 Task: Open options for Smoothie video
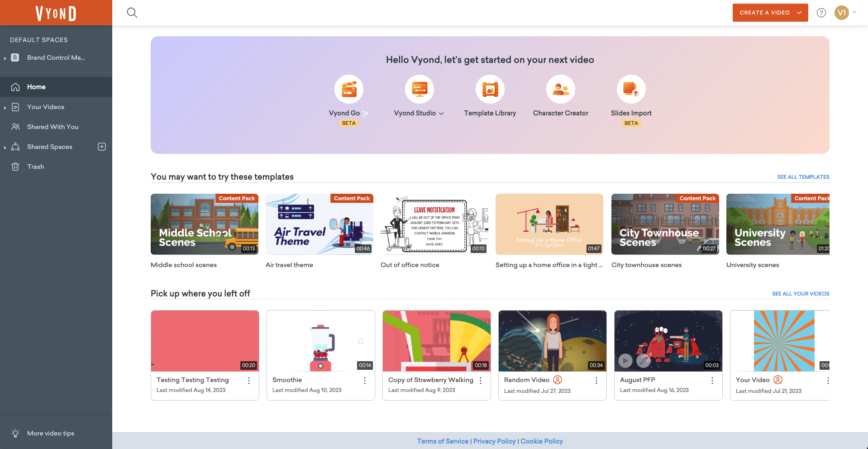(x=365, y=381)
